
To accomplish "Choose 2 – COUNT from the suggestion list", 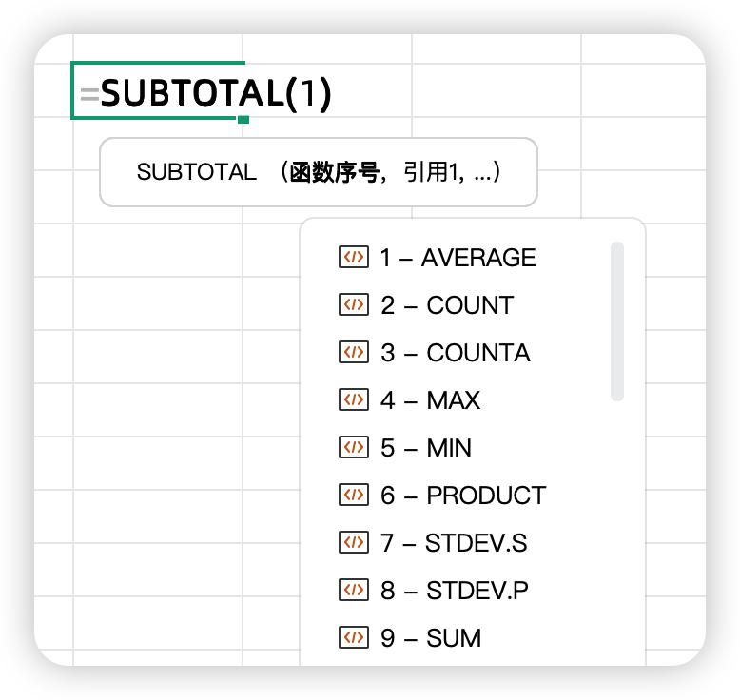I will pyautogui.click(x=447, y=305).
